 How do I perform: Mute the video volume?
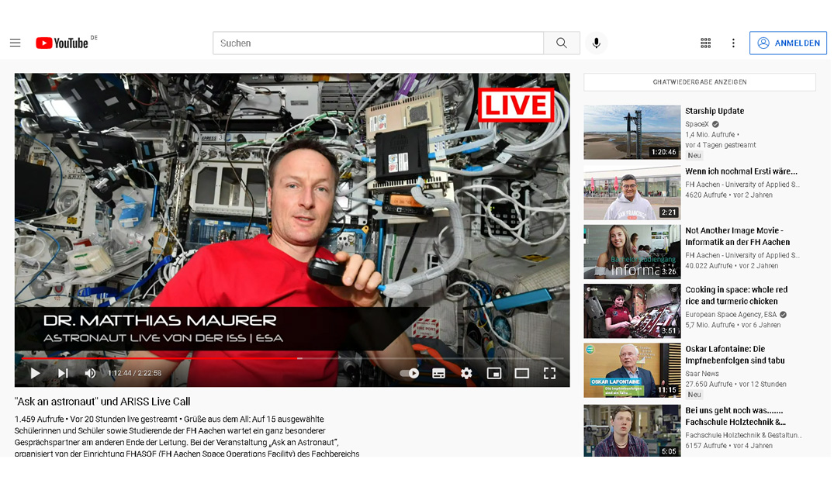click(x=91, y=373)
